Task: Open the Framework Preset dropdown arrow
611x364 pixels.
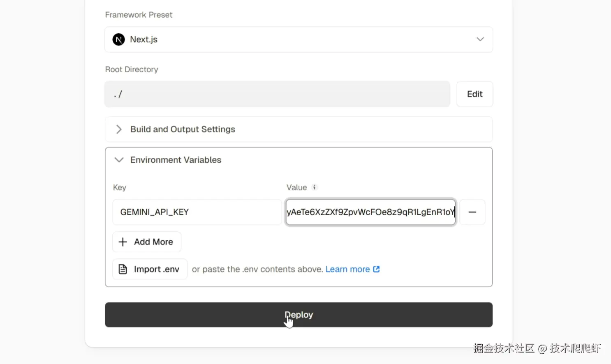Action: coord(480,39)
